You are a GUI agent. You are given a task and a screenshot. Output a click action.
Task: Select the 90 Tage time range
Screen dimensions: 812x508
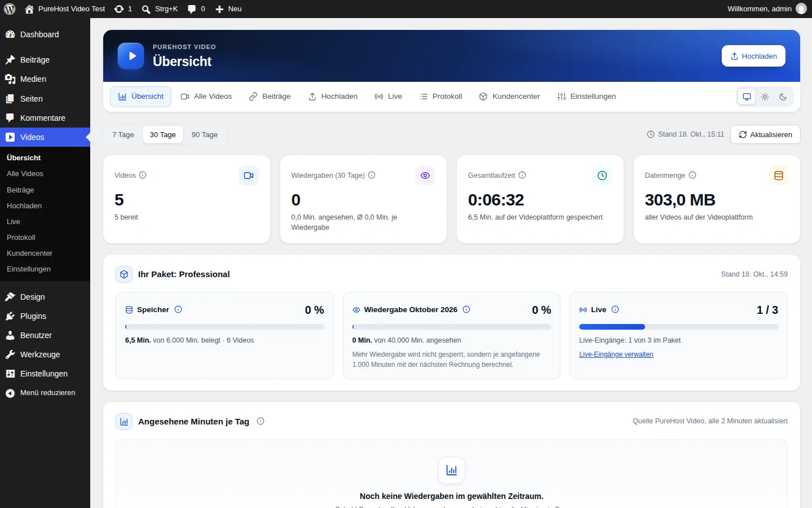[x=205, y=134]
